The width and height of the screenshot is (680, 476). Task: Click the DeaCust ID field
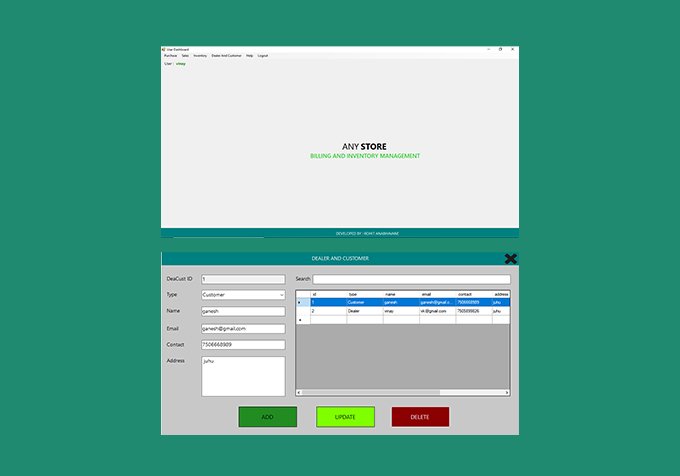click(x=243, y=279)
